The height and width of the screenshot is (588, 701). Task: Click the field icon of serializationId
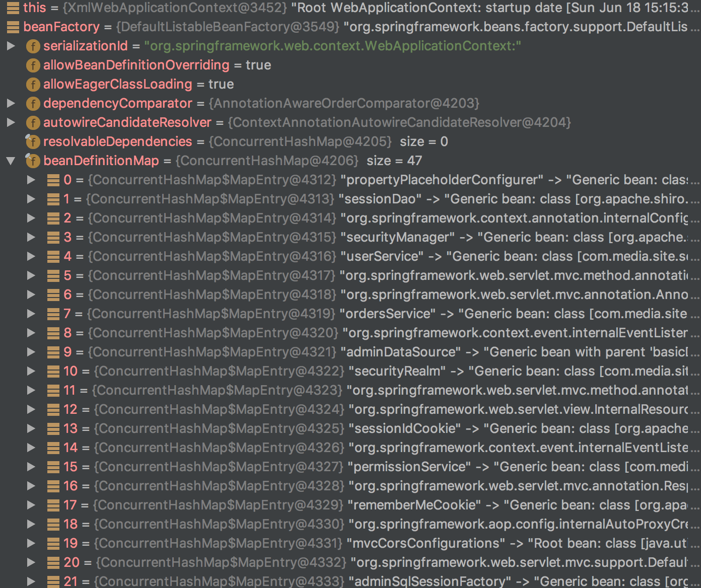coord(33,46)
